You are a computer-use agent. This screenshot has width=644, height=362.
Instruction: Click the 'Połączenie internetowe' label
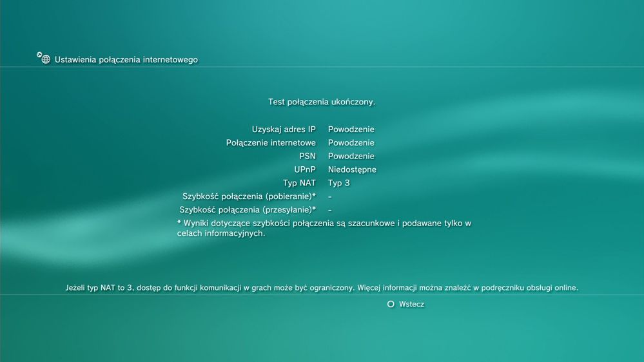[x=271, y=143]
